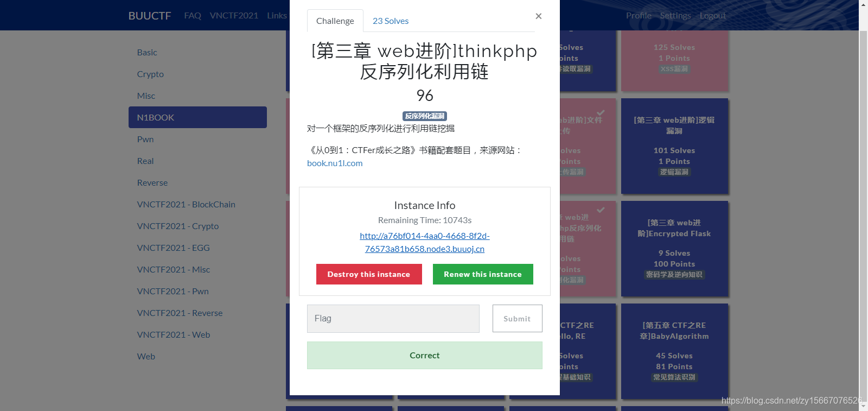Select the Real category
Viewport: 868px width, 411px height.
[x=197, y=161]
